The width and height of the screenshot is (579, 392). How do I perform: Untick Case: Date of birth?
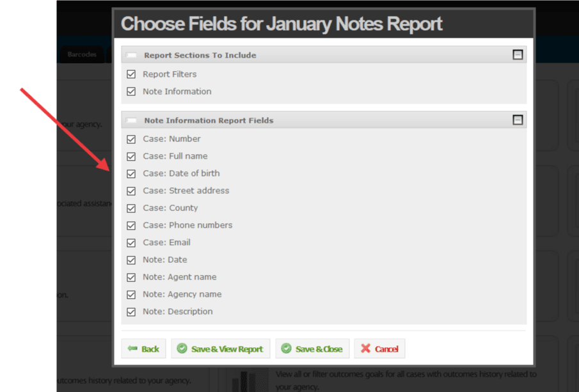131,173
